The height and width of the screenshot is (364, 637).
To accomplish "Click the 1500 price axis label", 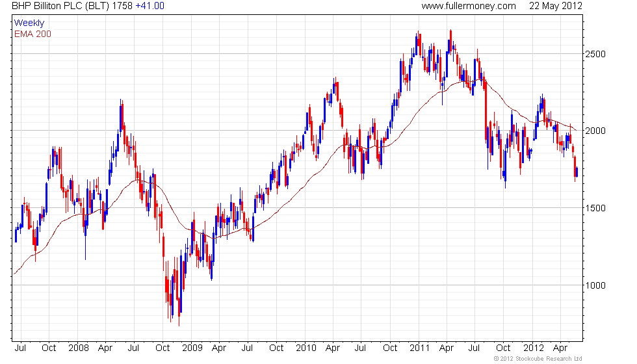I will (595, 208).
